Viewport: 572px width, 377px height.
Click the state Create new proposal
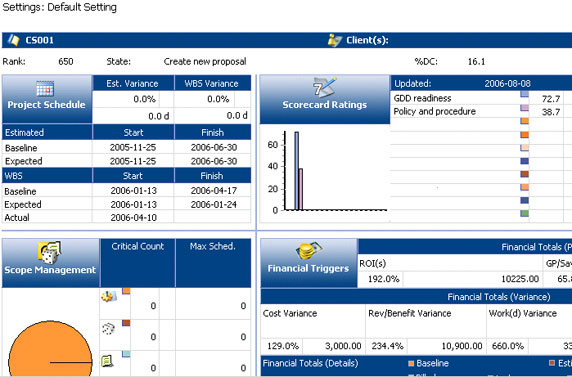[x=205, y=61]
